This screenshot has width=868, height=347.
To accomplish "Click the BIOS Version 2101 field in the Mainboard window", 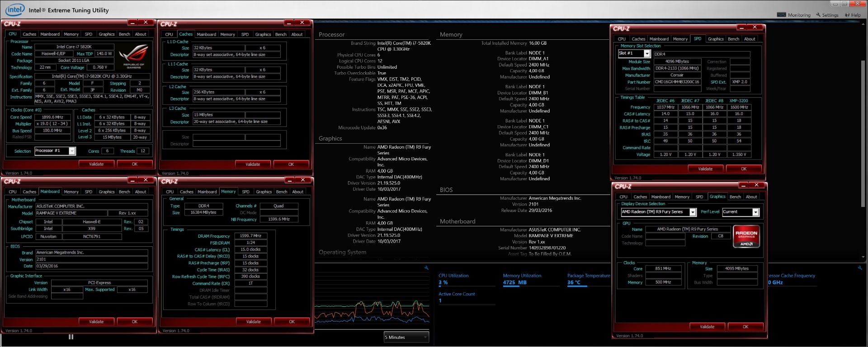I will coord(92,260).
